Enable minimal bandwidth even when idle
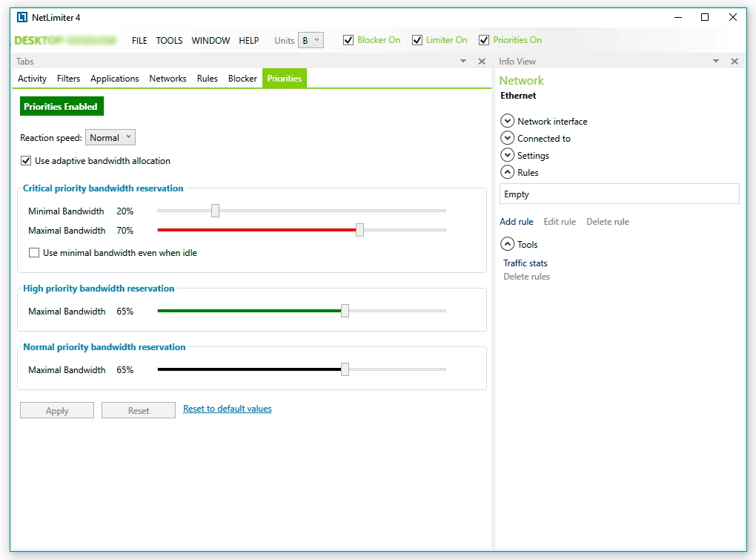 pos(34,252)
